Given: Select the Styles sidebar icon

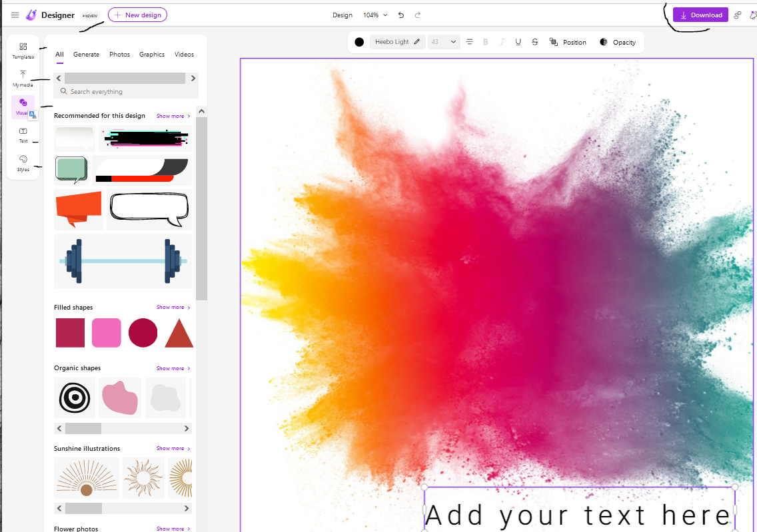Looking at the screenshot, I should pos(23,162).
